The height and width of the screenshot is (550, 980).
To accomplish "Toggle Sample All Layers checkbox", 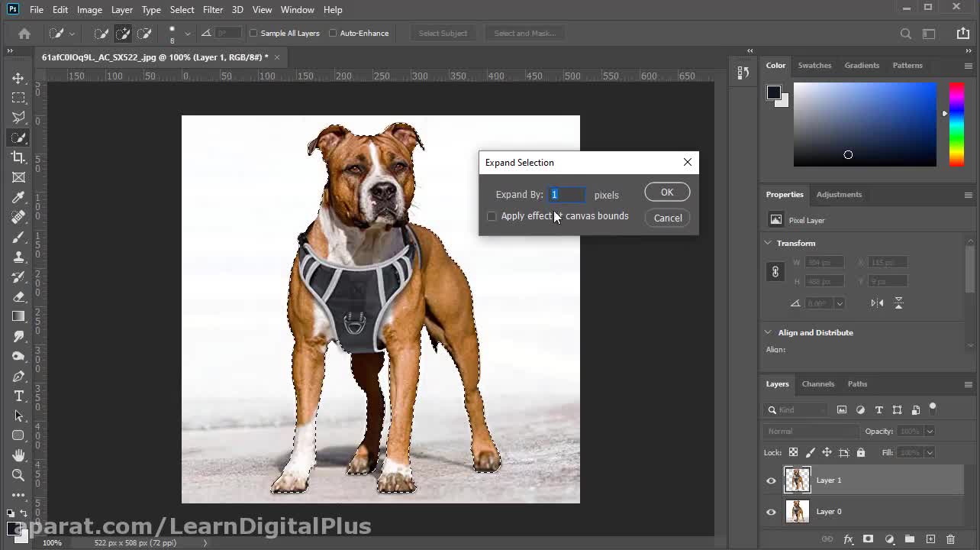I will [x=253, y=34].
